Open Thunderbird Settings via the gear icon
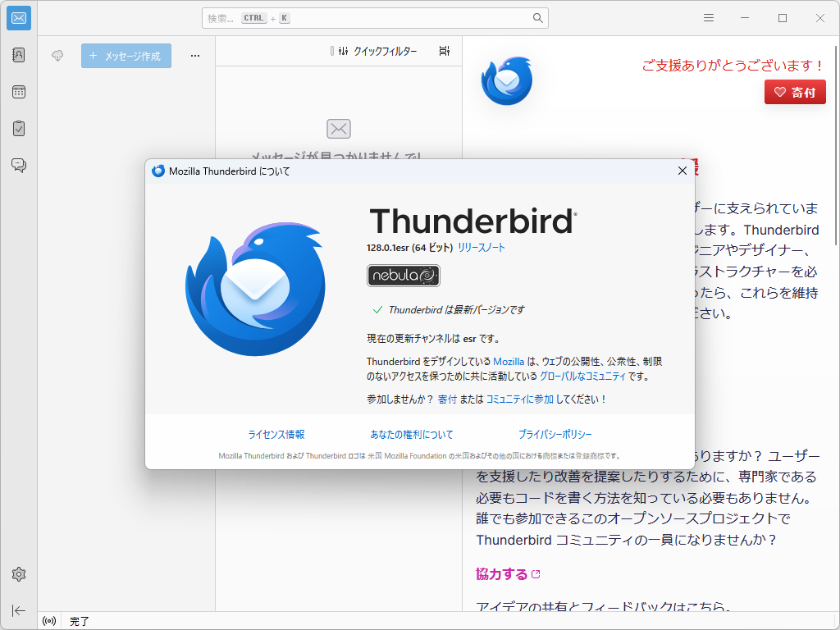This screenshot has width=840, height=630. coord(18,574)
